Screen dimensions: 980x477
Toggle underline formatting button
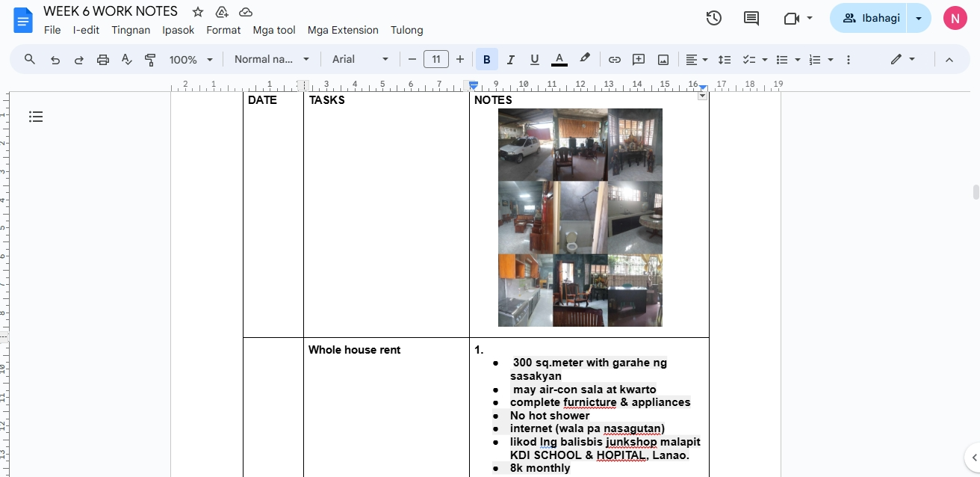coord(535,60)
